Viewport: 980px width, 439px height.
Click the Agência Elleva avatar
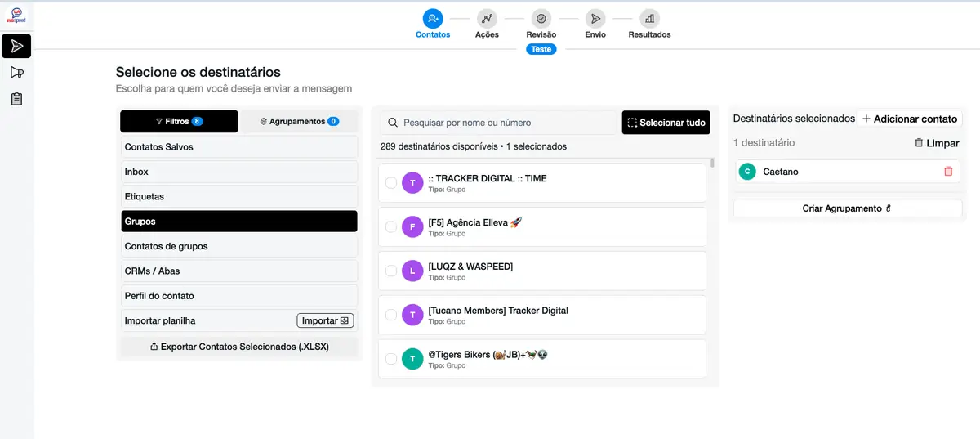click(412, 226)
